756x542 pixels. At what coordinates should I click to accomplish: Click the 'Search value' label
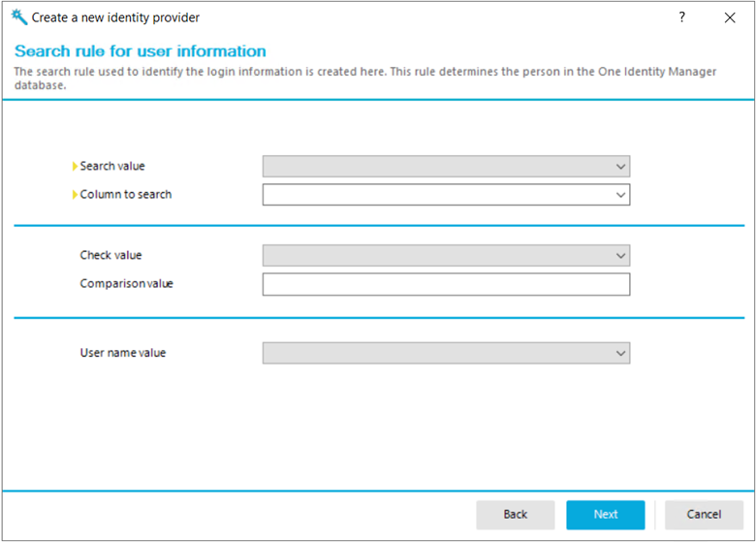pyautogui.click(x=111, y=166)
